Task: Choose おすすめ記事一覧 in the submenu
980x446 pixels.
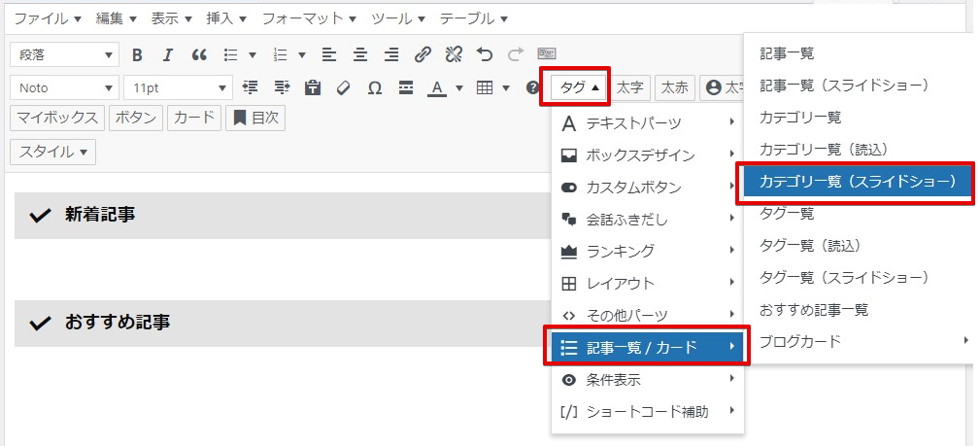Action: click(x=814, y=310)
